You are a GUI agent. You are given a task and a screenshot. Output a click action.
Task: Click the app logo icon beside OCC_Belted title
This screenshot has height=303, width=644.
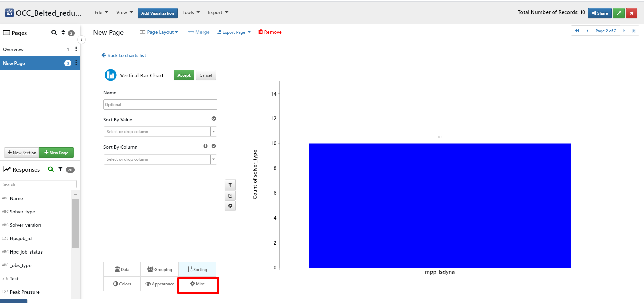(x=10, y=13)
